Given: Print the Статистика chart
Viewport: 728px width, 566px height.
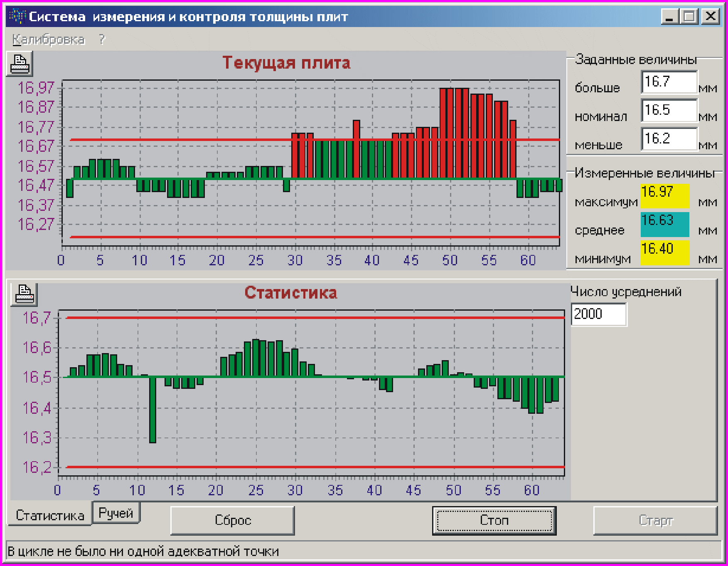Looking at the screenshot, I should [x=24, y=294].
